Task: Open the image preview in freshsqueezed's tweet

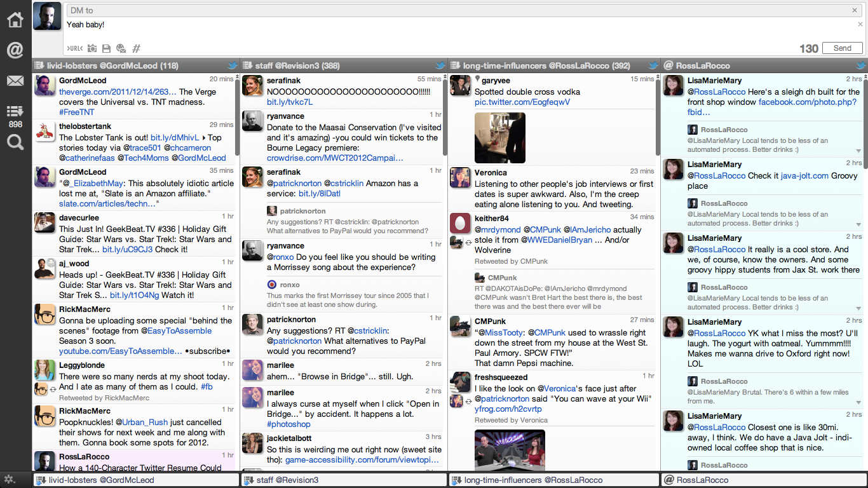Action: coord(510,451)
